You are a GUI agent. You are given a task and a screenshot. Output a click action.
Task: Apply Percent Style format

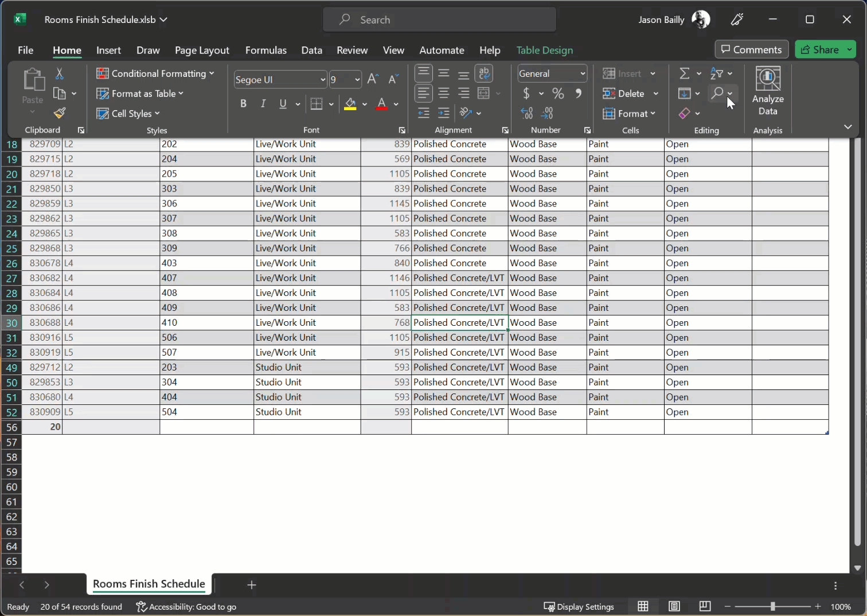[x=558, y=93]
